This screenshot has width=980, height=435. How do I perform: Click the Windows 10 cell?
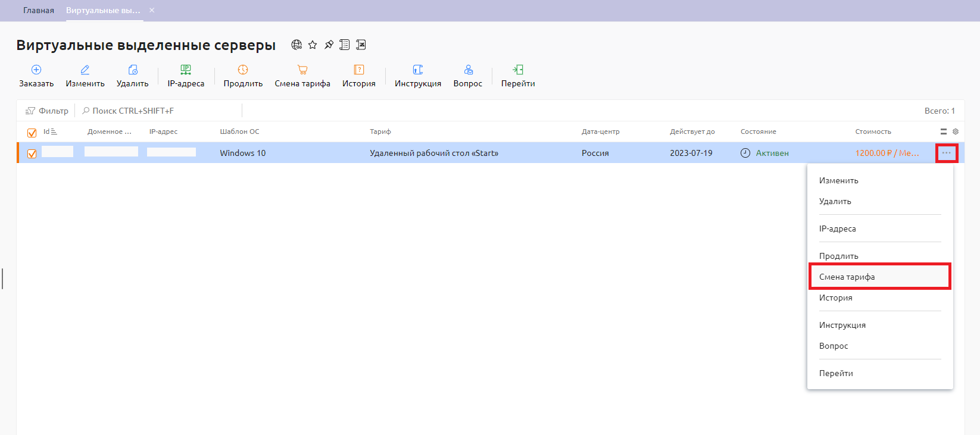click(x=243, y=153)
